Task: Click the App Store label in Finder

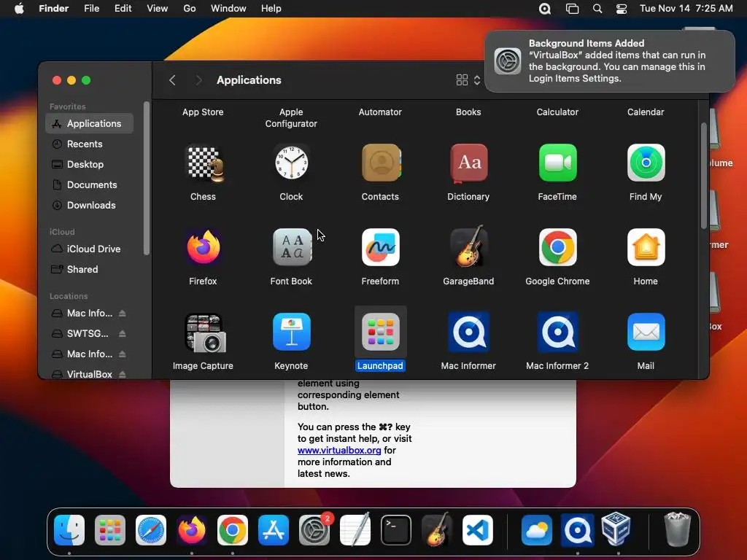Action: click(203, 112)
